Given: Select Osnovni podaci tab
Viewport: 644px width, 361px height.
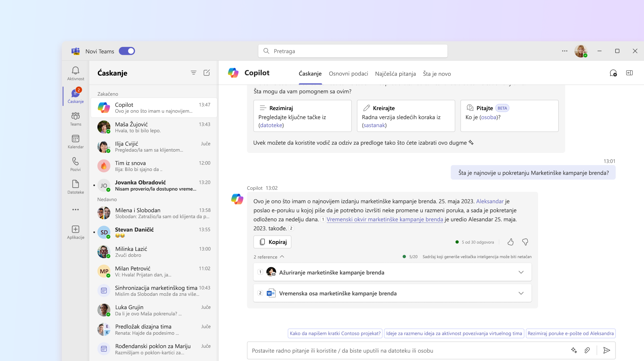Looking at the screenshot, I should pyautogui.click(x=348, y=73).
